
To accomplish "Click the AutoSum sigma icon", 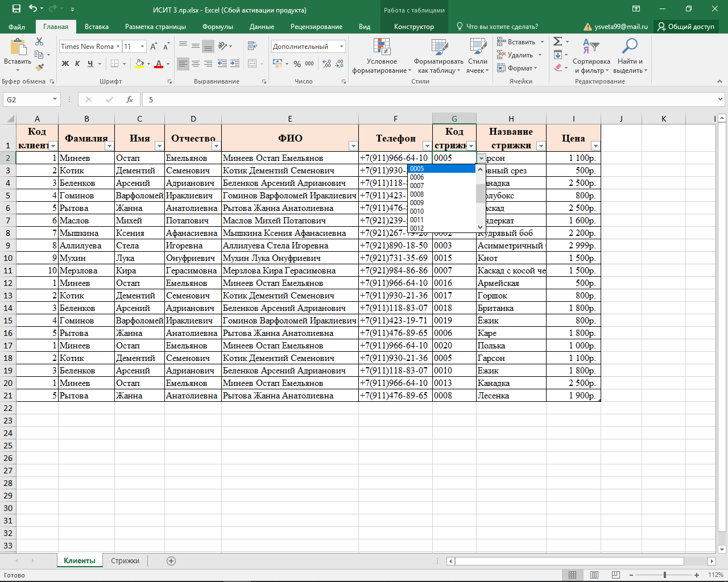I will click(558, 41).
